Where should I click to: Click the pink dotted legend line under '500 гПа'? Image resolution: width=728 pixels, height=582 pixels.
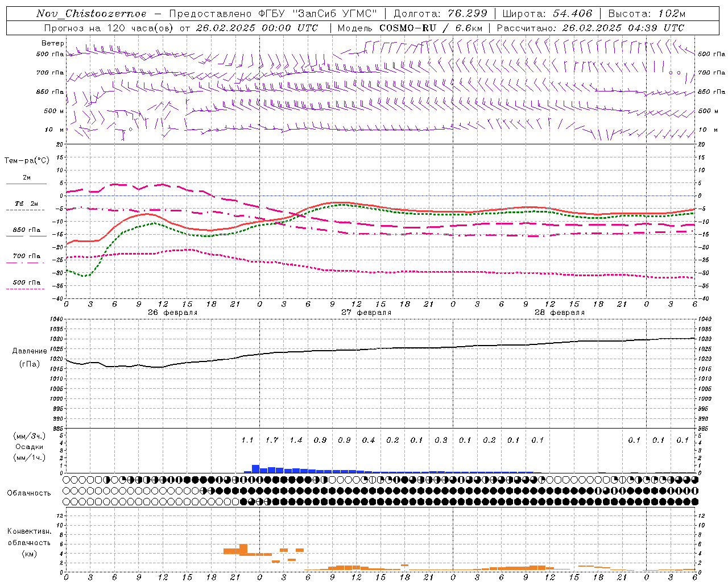coord(26,289)
